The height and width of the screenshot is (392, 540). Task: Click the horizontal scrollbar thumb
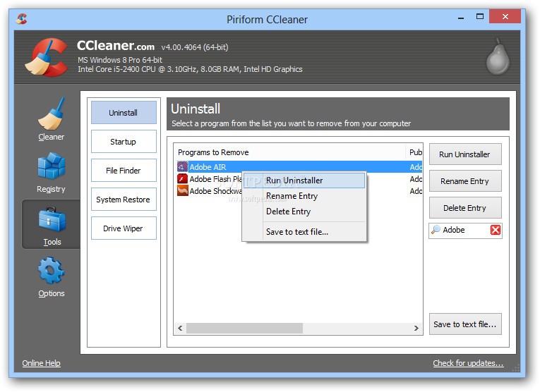tap(244, 328)
